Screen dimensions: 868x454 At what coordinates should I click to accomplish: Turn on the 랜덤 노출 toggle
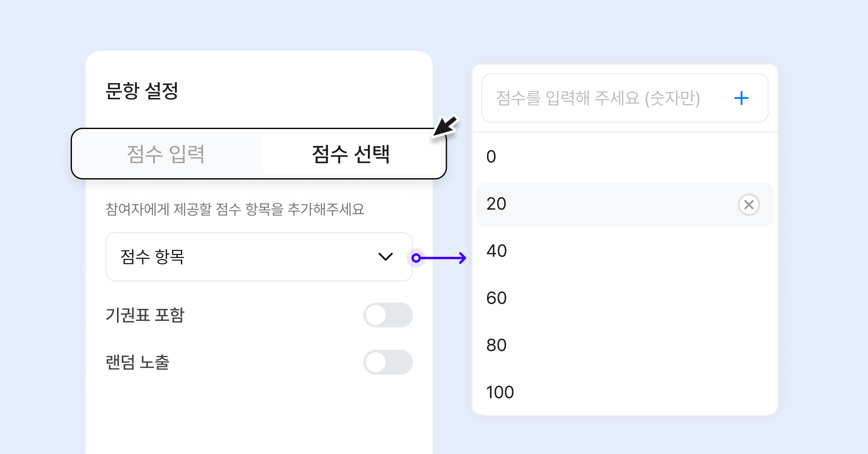(388, 362)
